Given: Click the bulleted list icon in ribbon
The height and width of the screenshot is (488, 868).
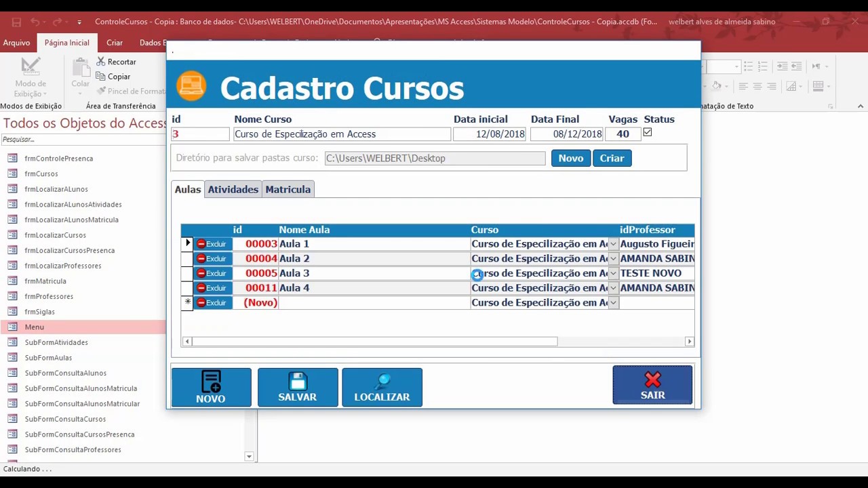Looking at the screenshot, I should 748,66.
